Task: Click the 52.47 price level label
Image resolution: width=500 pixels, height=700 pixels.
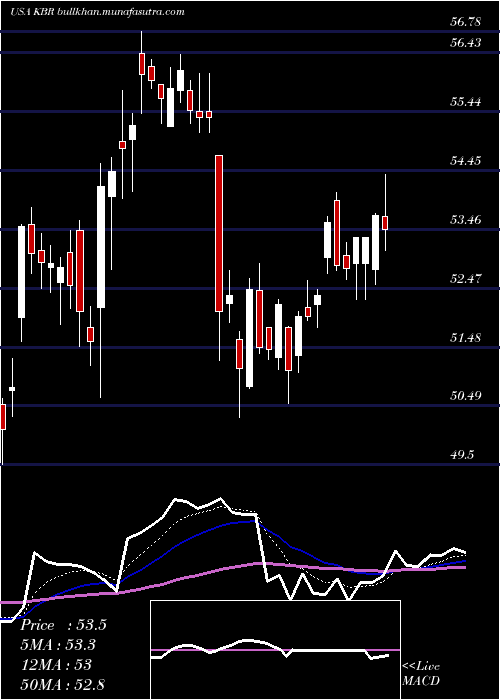Action: pos(466,279)
